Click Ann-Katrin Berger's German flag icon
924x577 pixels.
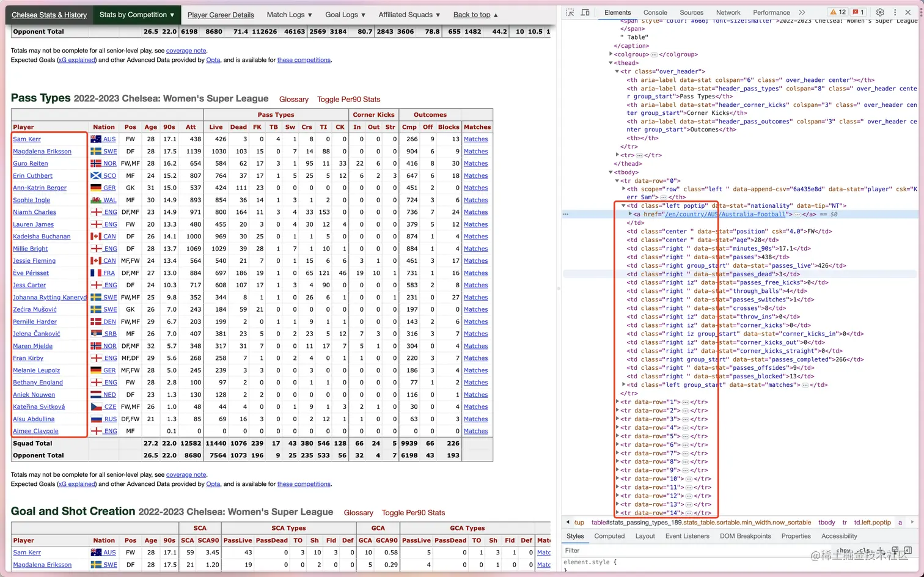[96, 188]
